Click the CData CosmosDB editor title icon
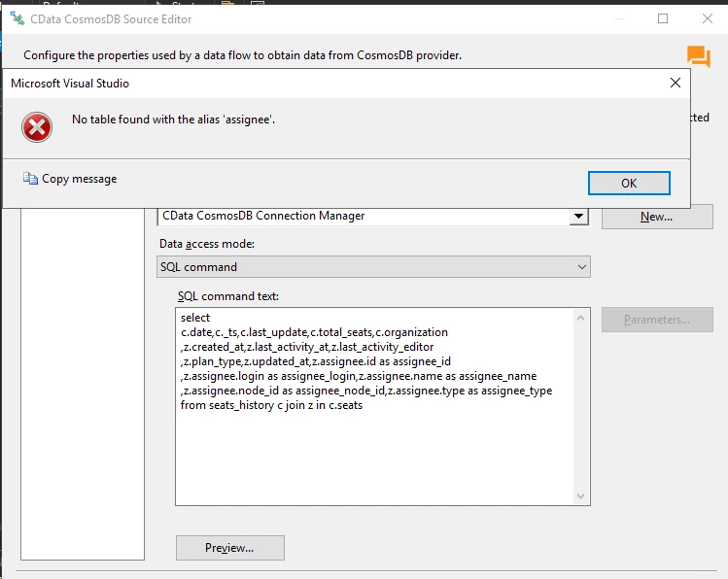This screenshot has width=728, height=579. (x=17, y=19)
